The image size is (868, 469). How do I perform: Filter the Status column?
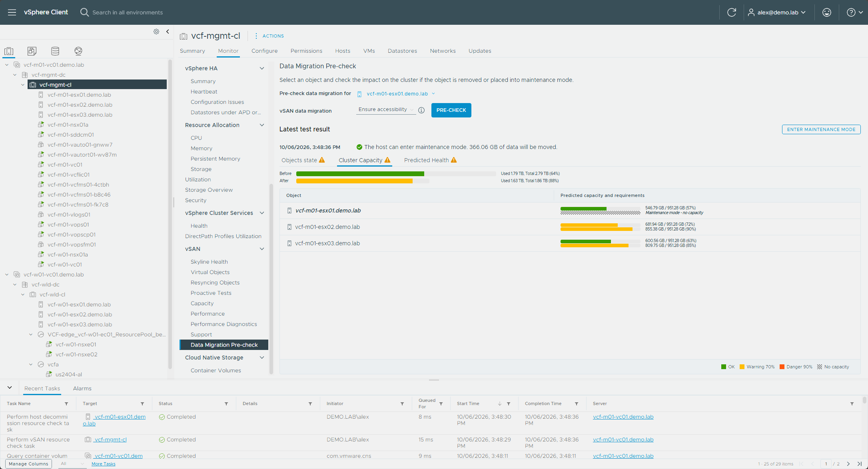(226, 404)
